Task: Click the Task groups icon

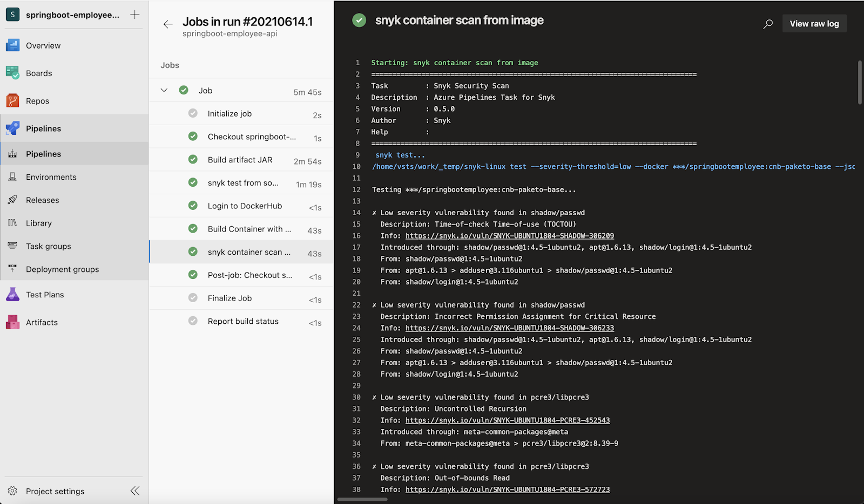Action: (x=12, y=246)
